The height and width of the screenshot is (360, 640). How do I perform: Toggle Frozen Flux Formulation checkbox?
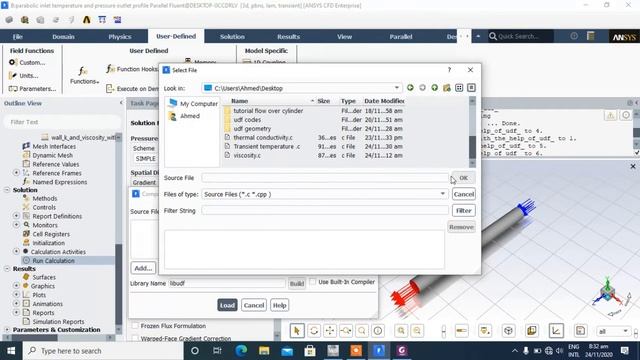135,326
